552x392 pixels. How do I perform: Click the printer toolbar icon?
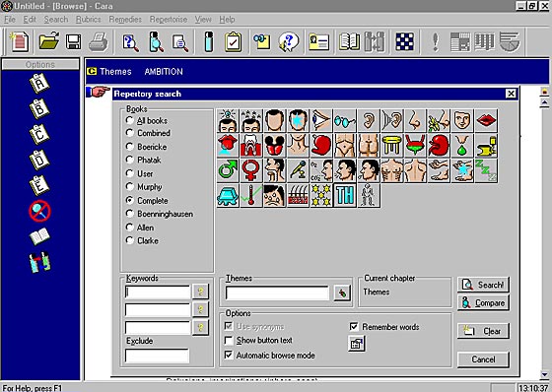coord(99,42)
